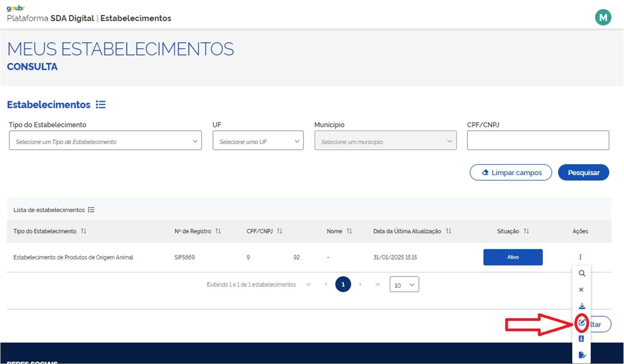Click the green M user avatar
The height and width of the screenshot is (364, 624).
click(603, 18)
